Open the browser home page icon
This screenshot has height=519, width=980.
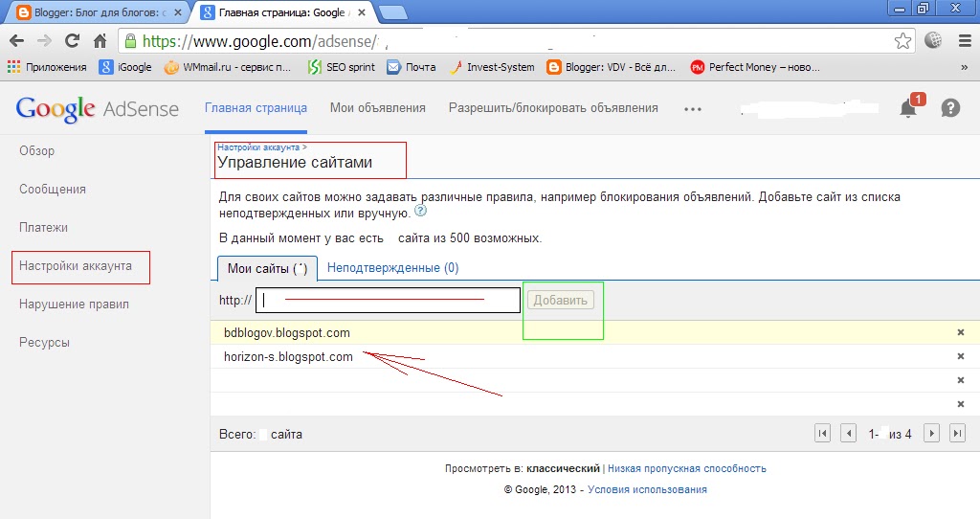(x=100, y=41)
